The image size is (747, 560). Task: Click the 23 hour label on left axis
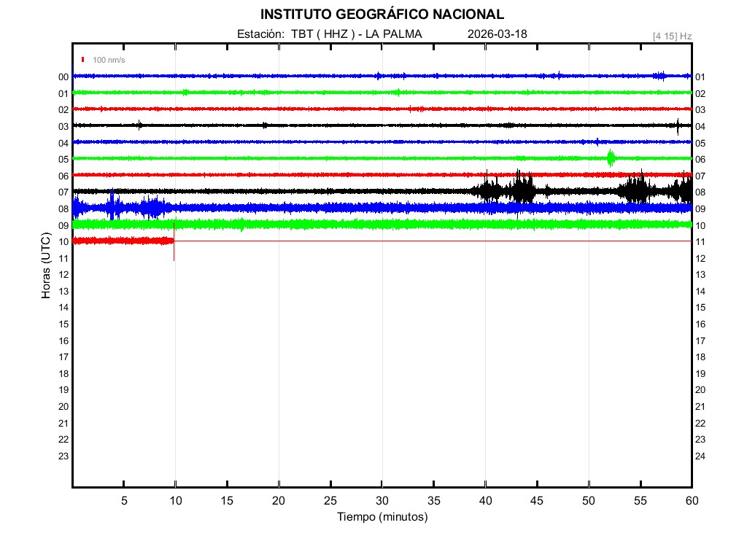click(x=63, y=456)
